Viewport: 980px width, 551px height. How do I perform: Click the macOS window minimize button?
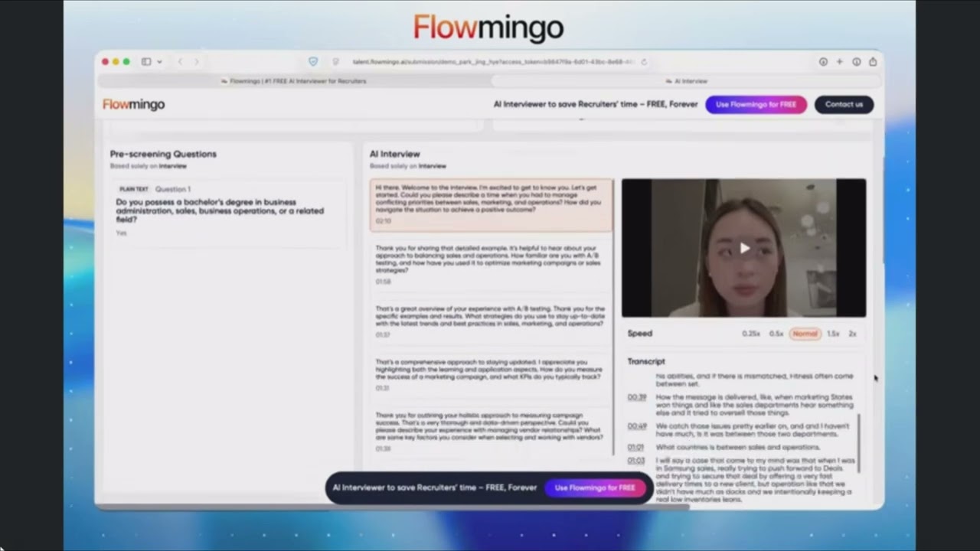point(116,62)
